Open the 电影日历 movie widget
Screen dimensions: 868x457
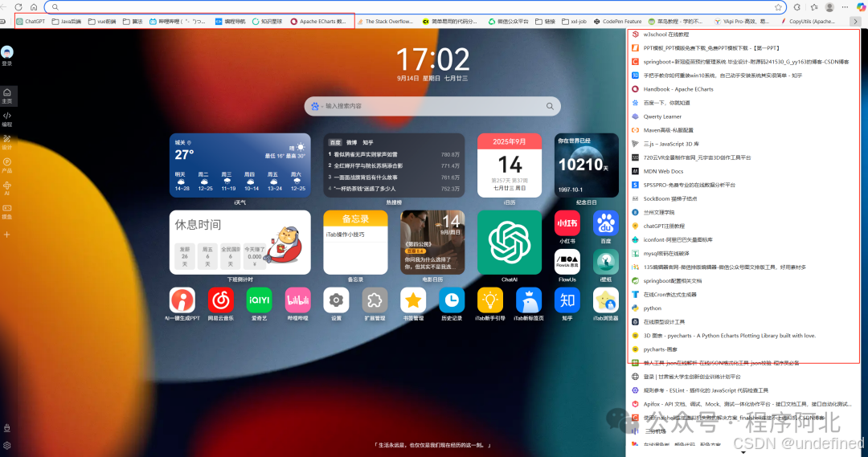pos(432,243)
